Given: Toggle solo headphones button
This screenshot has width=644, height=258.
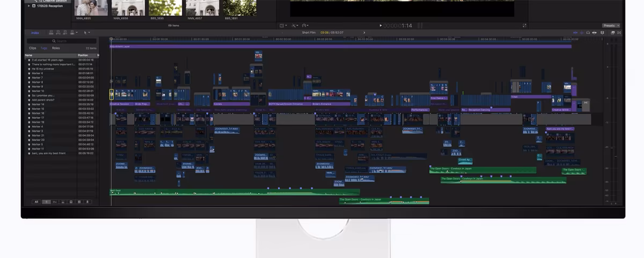Looking at the screenshot, I should pyautogui.click(x=588, y=32).
